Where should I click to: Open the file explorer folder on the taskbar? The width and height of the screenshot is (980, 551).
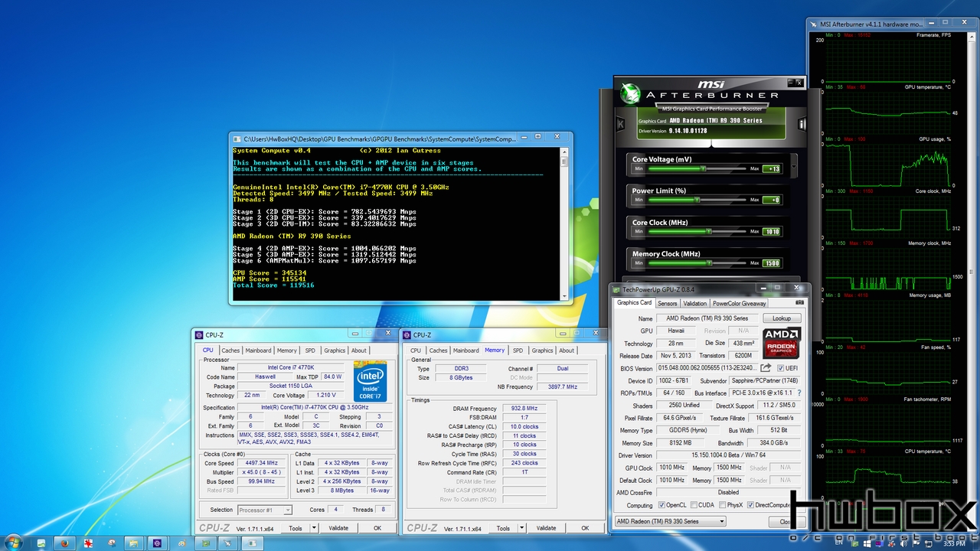coord(134,543)
